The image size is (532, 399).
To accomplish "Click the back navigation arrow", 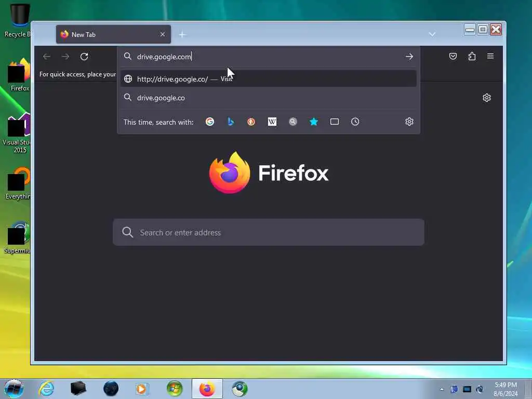I will [47, 57].
